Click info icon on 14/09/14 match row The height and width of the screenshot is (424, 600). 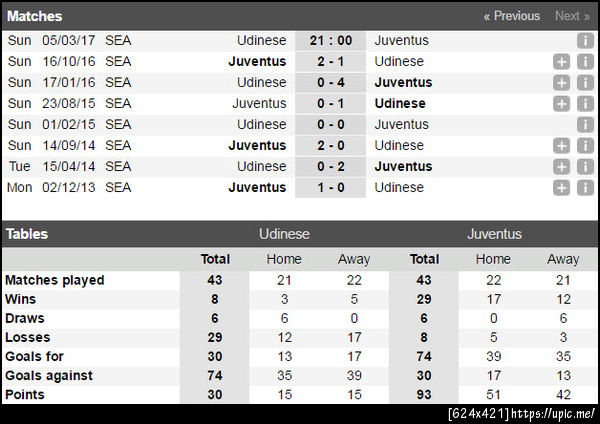586,146
